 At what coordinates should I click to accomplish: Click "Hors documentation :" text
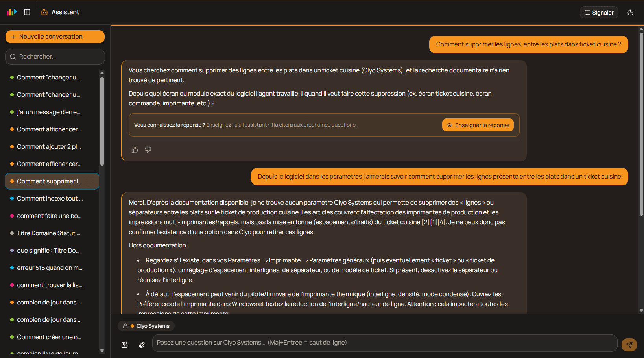(159, 245)
